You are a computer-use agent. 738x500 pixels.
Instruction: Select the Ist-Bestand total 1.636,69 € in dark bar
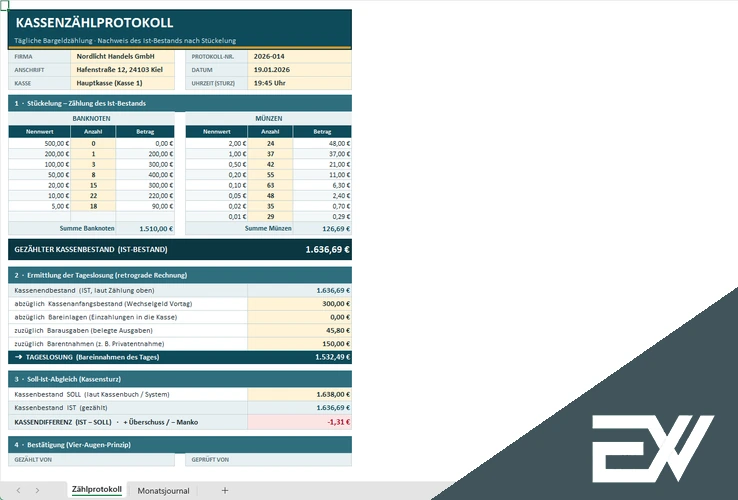tap(327, 250)
